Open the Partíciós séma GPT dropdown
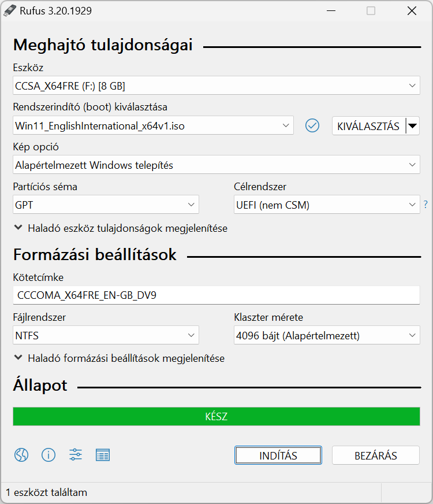The width and height of the screenshot is (433, 504). 106,205
